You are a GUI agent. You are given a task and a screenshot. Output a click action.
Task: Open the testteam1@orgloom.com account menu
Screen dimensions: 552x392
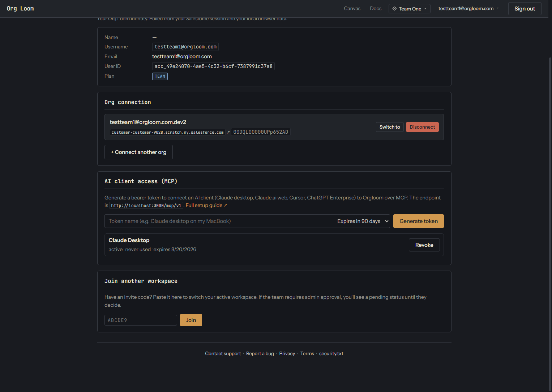(468, 9)
